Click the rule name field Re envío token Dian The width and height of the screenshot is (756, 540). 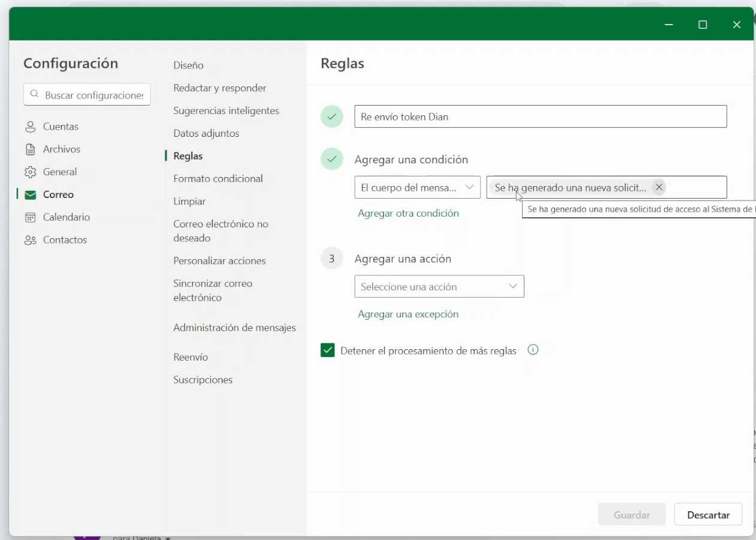pyautogui.click(x=541, y=116)
